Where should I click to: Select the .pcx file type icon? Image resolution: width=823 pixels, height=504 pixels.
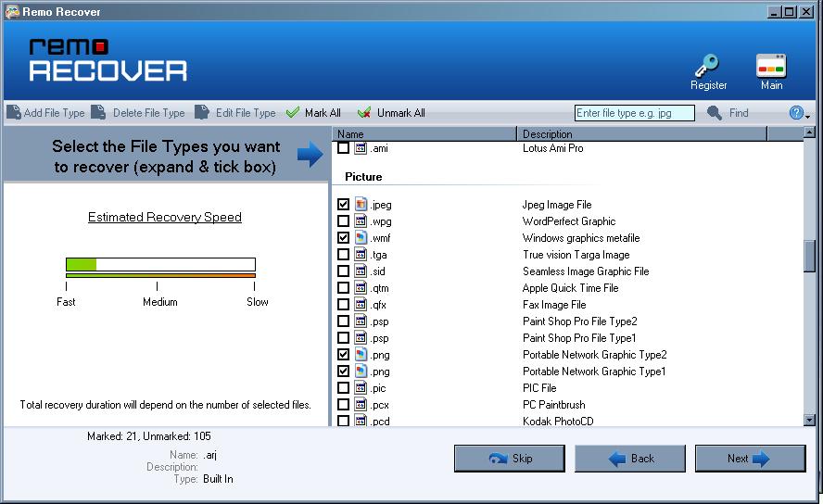[361, 404]
